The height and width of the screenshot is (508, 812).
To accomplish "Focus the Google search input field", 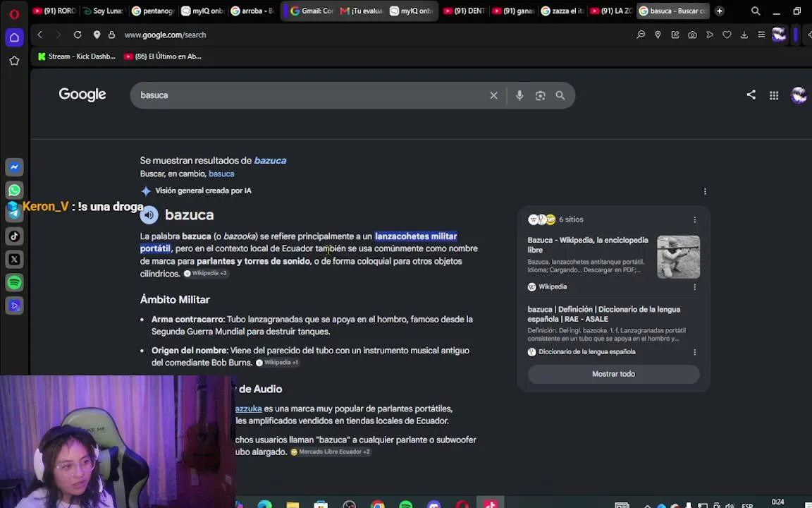I will 311,95.
